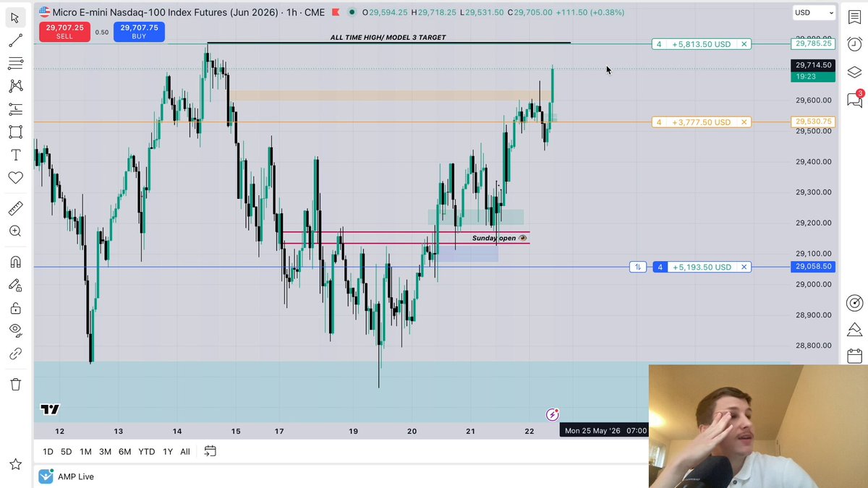Expand the USD currency dropdown
This screenshot has height=488, width=868.
(814, 13)
